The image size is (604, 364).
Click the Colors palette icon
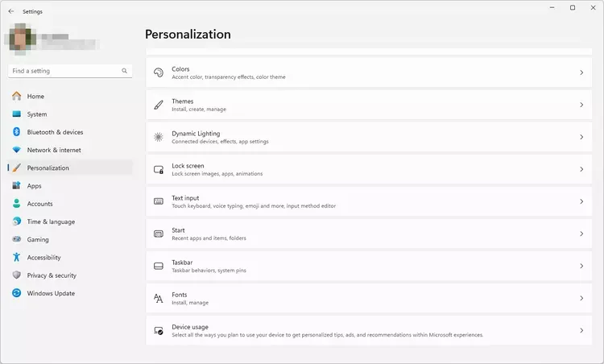click(x=159, y=72)
